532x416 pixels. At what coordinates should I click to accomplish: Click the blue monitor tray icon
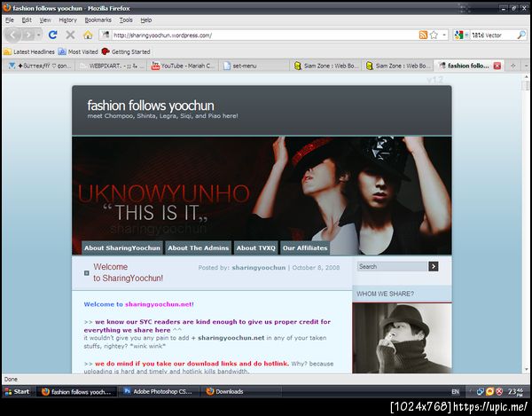[480, 391]
